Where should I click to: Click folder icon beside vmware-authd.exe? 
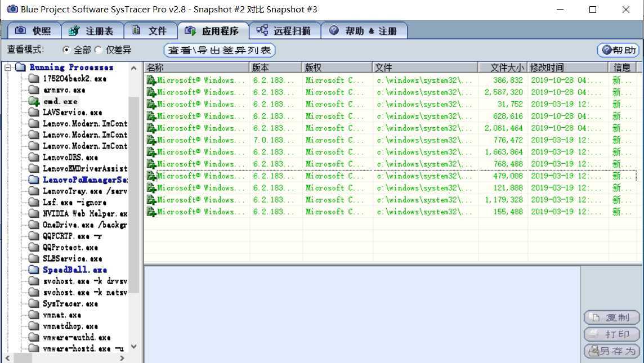(34, 337)
